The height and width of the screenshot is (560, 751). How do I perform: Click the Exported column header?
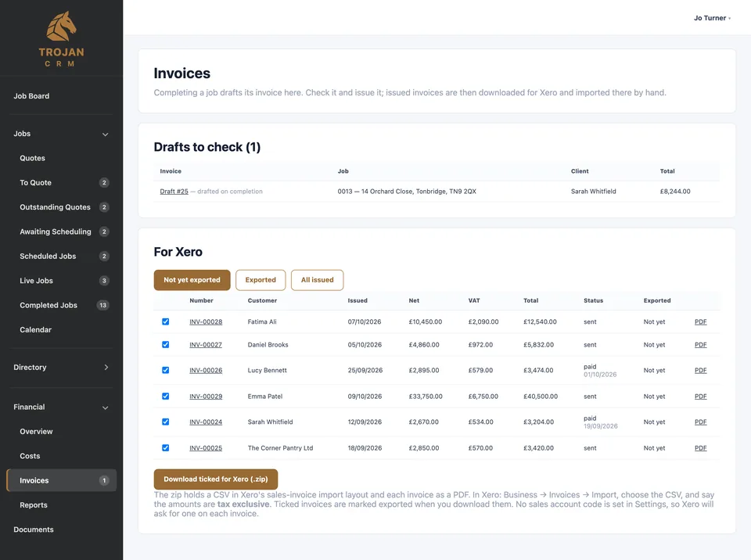click(x=657, y=300)
